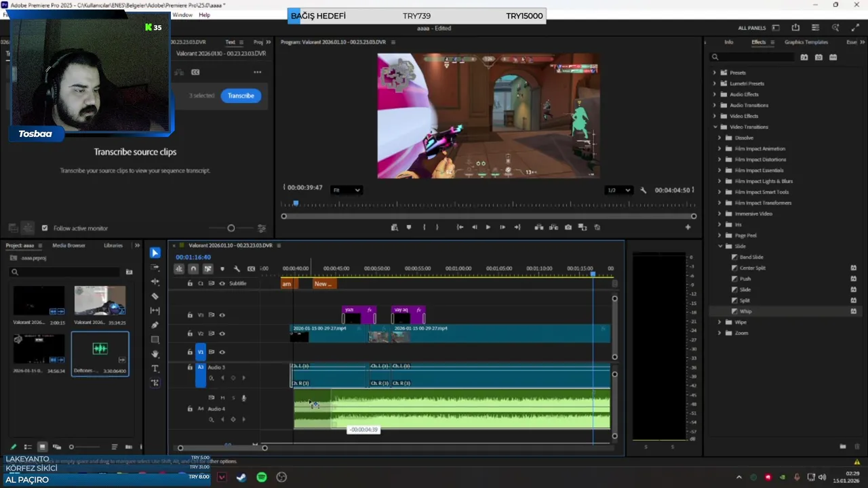
Task: Toggle Linked Selection in the timeline
Action: click(208, 269)
